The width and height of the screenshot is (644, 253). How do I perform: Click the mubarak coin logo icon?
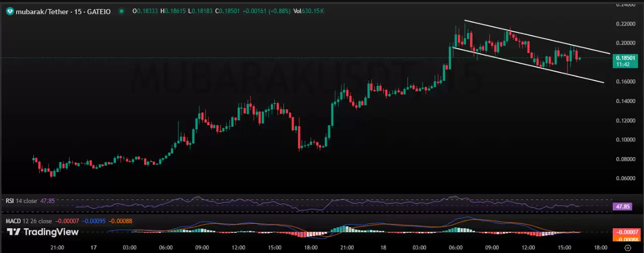[x=10, y=11]
